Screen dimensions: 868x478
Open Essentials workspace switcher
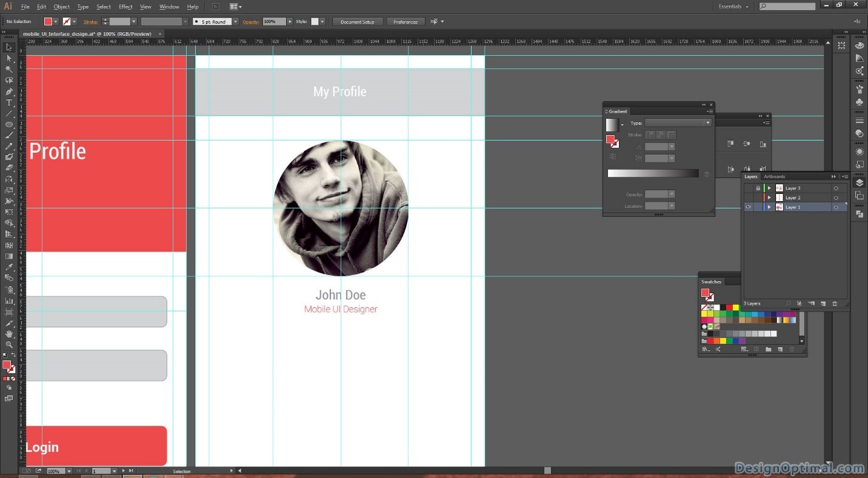pyautogui.click(x=733, y=7)
